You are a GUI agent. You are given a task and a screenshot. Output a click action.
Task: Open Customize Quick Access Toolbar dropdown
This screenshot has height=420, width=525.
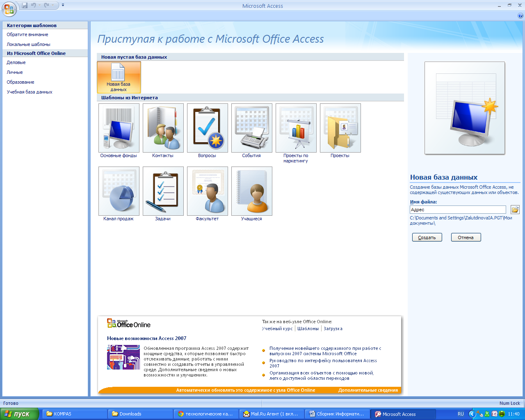63,5
